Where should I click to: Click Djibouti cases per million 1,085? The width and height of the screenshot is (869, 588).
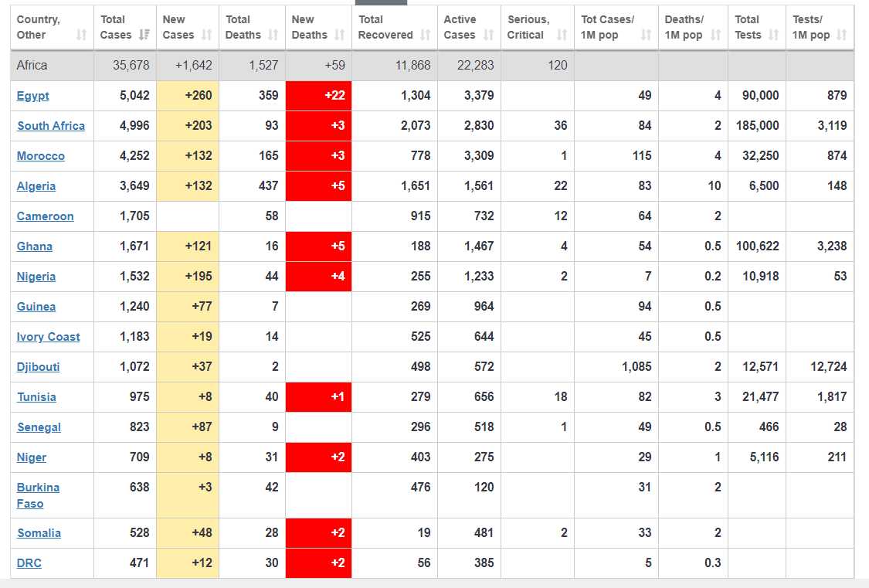(636, 367)
